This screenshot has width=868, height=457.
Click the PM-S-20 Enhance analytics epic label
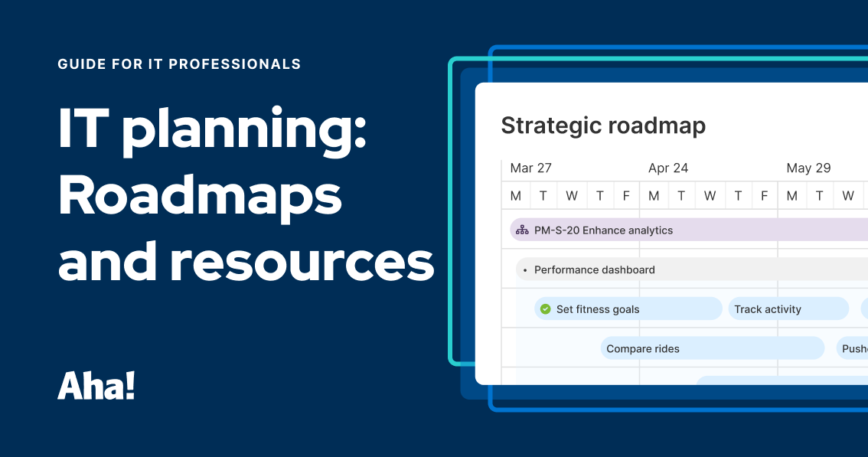point(604,230)
